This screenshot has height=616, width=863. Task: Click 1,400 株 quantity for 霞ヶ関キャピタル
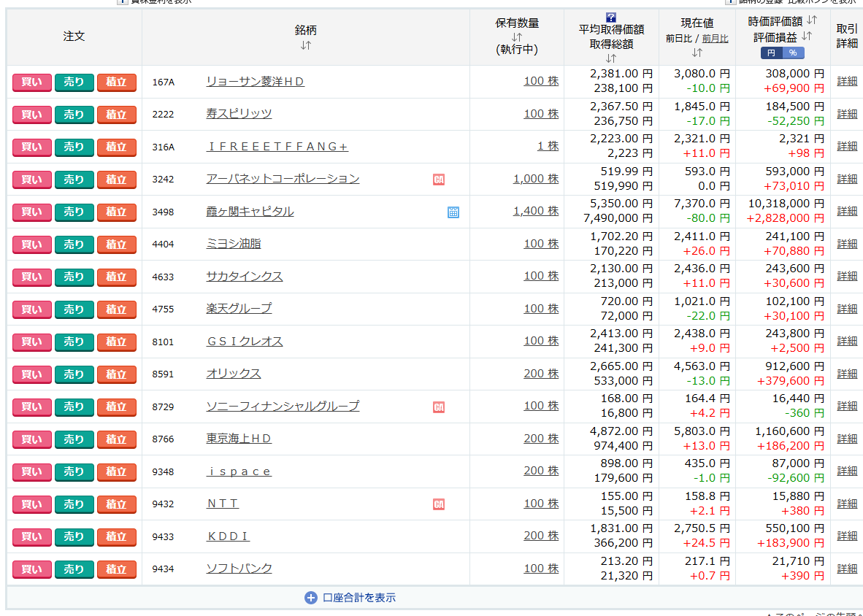(536, 211)
